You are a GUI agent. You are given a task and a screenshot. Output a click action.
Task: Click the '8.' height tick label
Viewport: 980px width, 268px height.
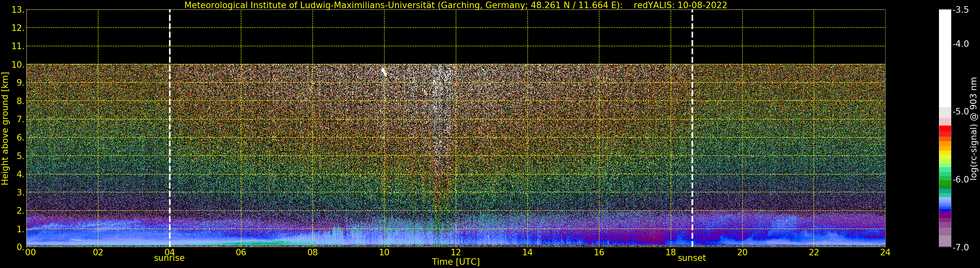pos(21,101)
